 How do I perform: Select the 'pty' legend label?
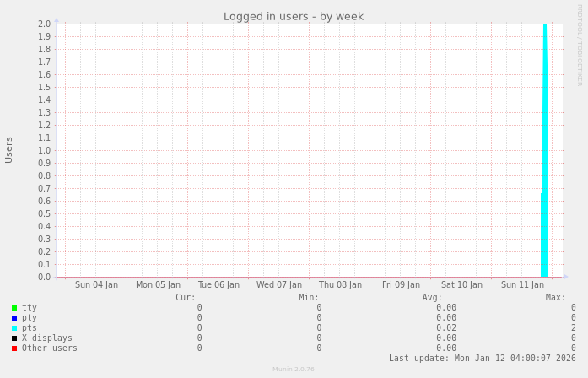[x=30, y=317]
